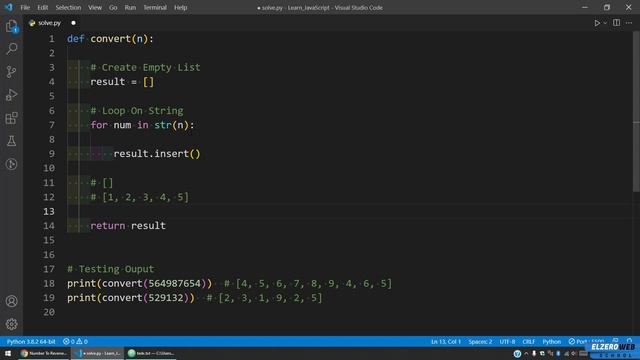
Task: Run Python file with play button
Action: (x=597, y=23)
